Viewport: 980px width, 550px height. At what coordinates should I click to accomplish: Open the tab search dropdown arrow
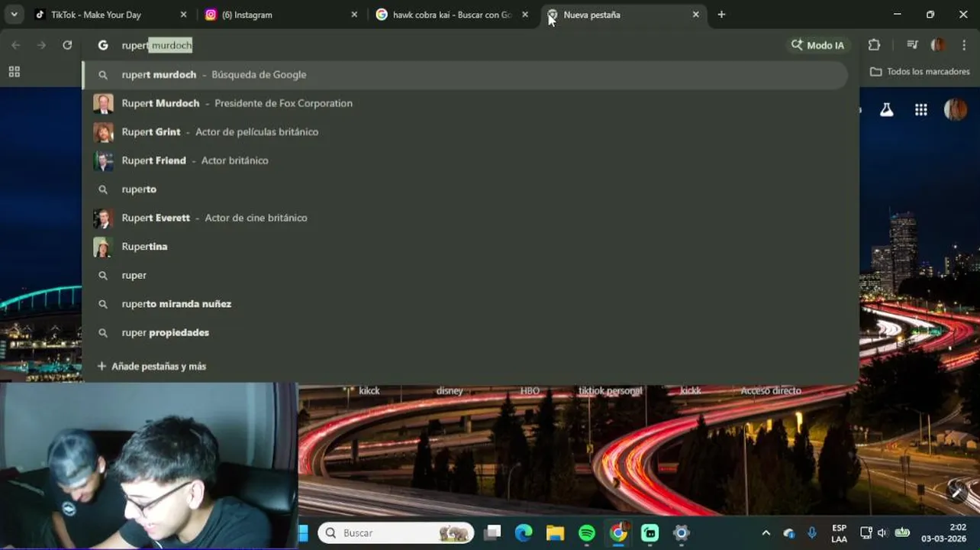point(14,15)
